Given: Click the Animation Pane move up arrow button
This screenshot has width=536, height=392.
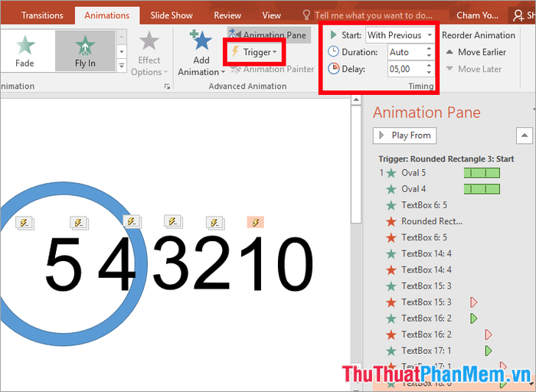Looking at the screenshot, I should point(525,136).
